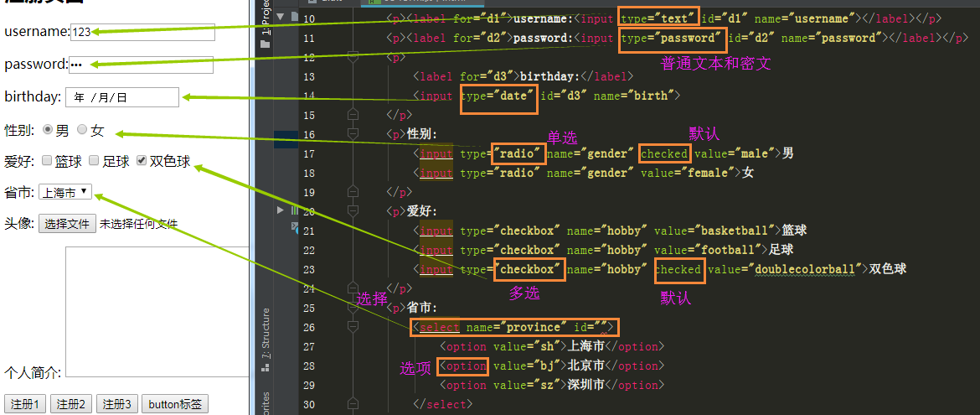The width and height of the screenshot is (980, 415).
Task: Click value="male" in line 17 code
Action: [x=737, y=153]
